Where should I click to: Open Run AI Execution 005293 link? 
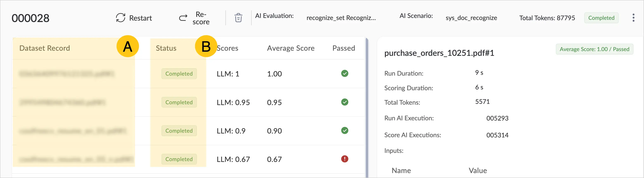tap(497, 118)
